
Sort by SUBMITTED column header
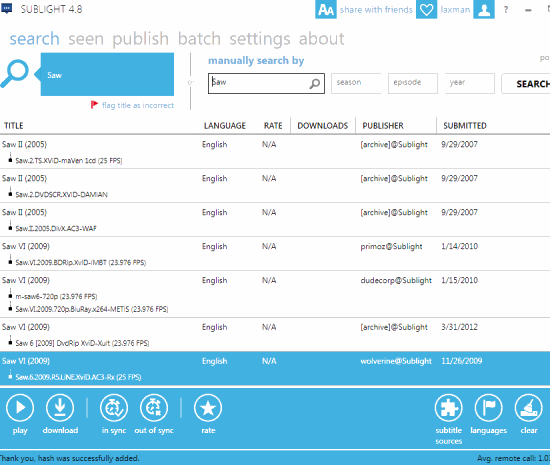point(465,126)
